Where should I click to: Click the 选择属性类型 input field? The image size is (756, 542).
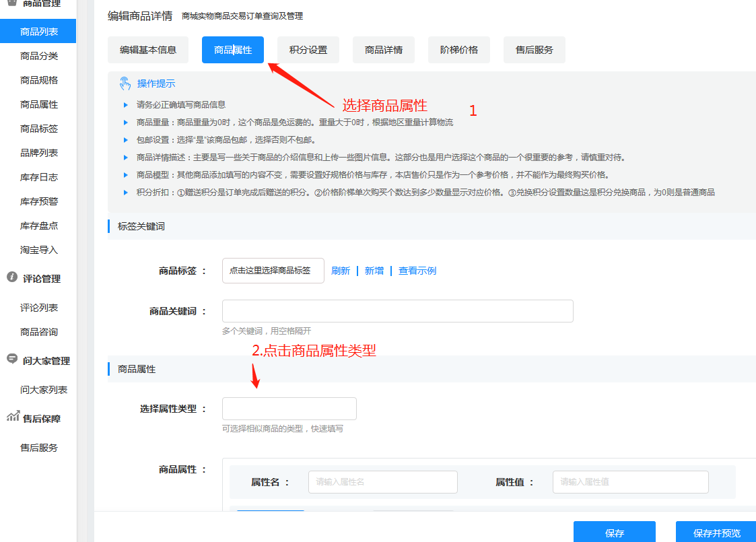pos(289,409)
